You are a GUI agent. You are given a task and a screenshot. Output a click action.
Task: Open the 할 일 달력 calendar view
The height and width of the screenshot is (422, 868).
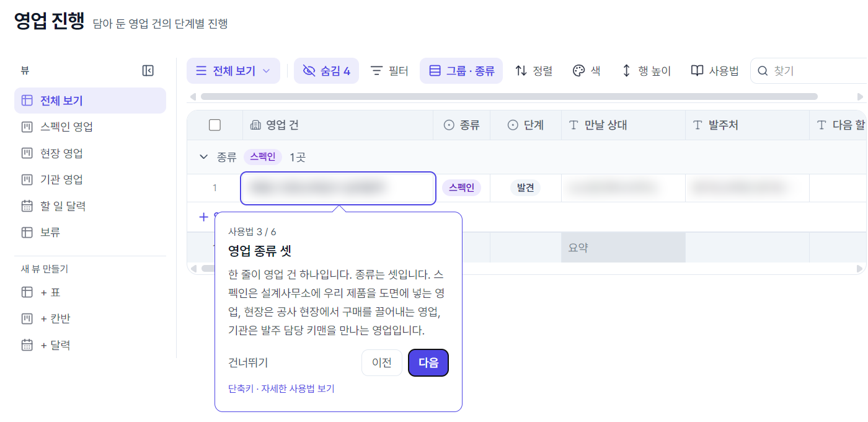click(90, 206)
